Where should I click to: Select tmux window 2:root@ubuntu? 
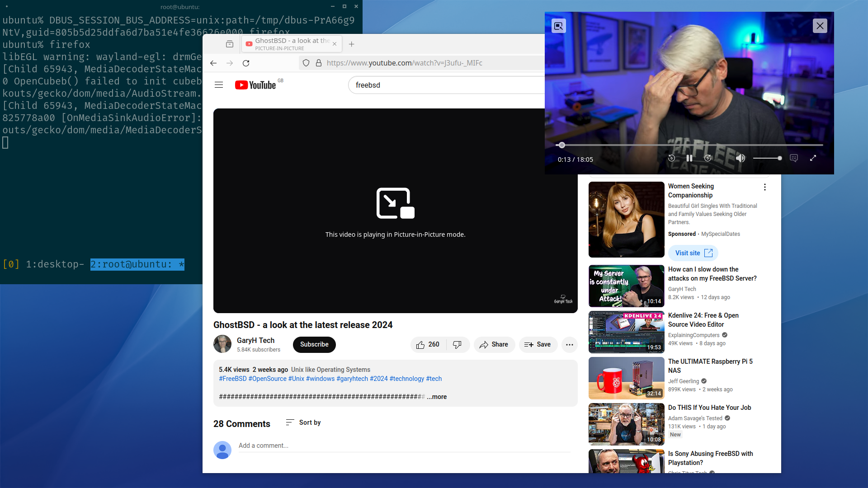(137, 264)
